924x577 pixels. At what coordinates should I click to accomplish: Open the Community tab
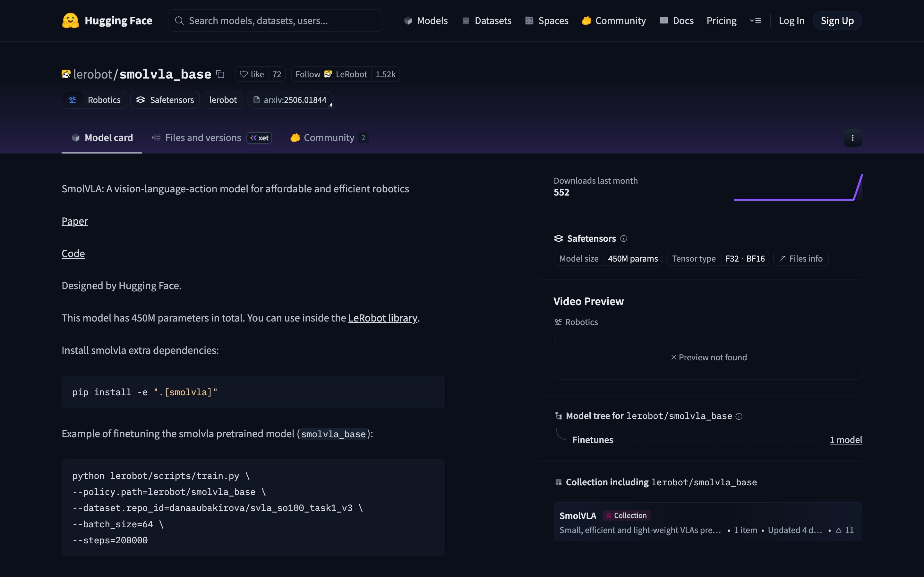coord(328,138)
